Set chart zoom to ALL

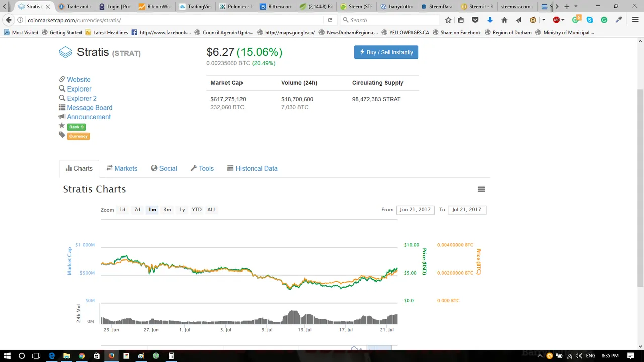click(x=212, y=210)
